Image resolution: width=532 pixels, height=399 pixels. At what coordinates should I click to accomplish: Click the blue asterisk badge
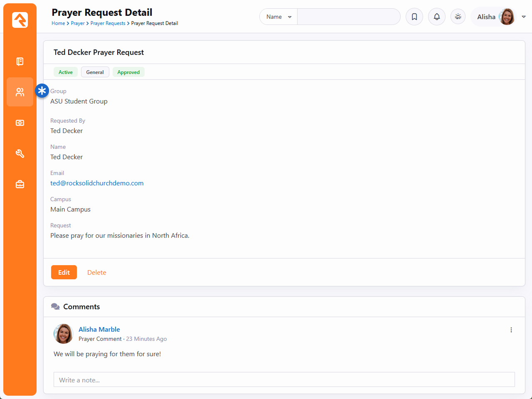coord(42,91)
